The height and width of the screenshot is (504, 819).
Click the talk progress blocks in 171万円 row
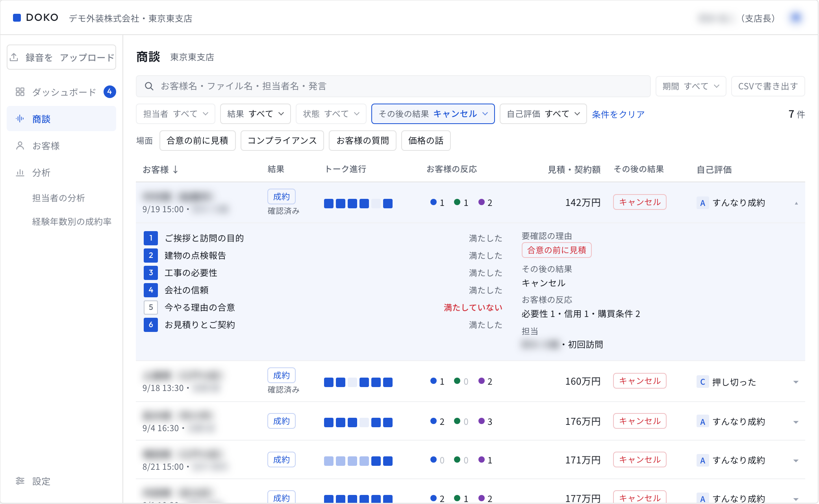coord(358,461)
